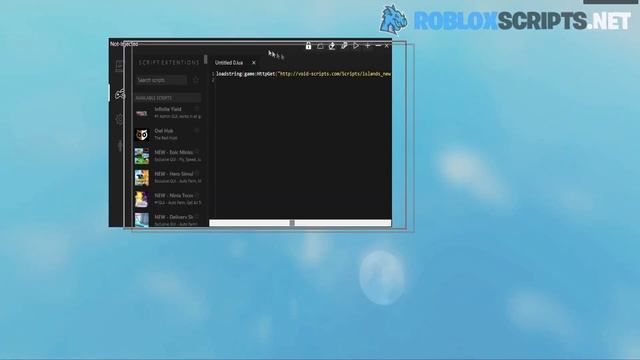Click the eraser clear-editor icon

point(332,46)
